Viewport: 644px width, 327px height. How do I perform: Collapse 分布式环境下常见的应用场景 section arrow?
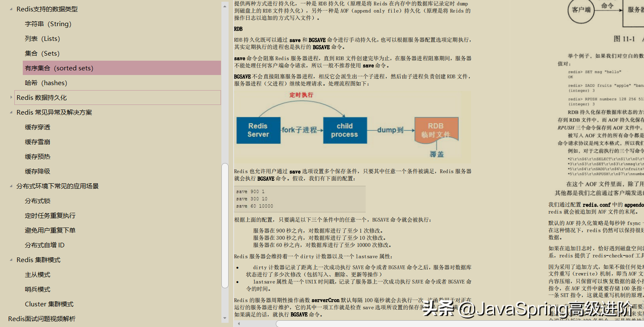pyautogui.click(x=11, y=186)
